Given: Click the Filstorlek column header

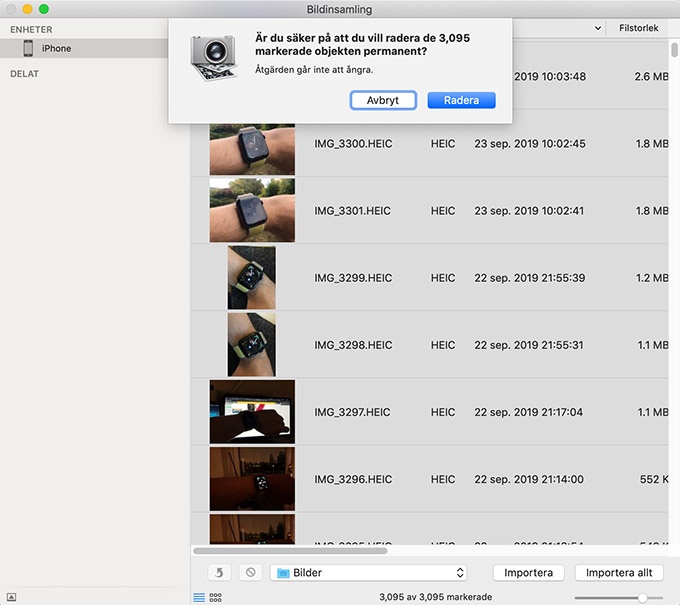Looking at the screenshot, I should pyautogui.click(x=638, y=29).
